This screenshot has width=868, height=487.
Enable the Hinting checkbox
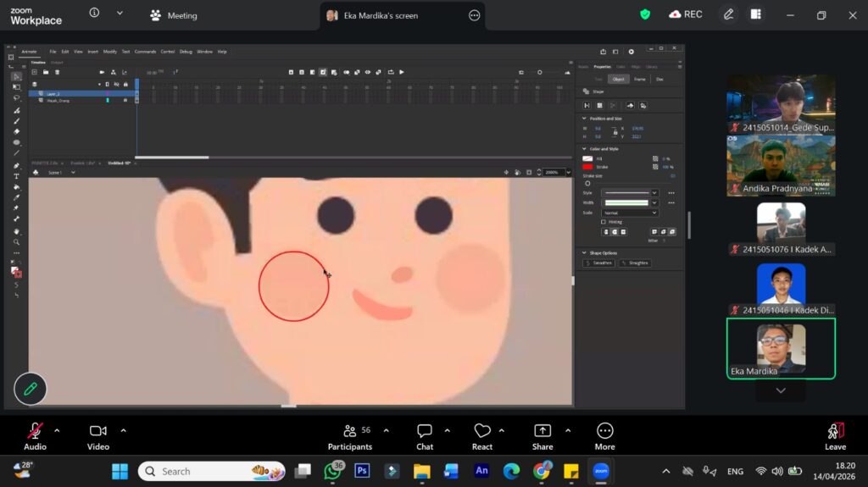click(603, 222)
